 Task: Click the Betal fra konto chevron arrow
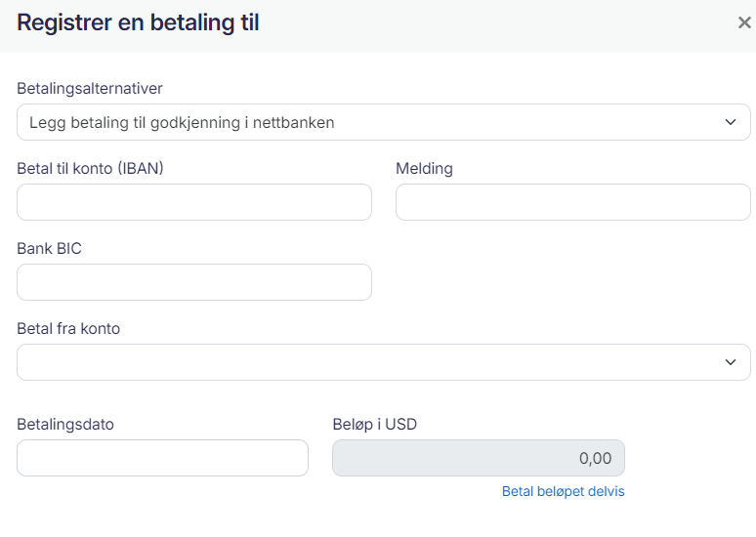(x=731, y=362)
